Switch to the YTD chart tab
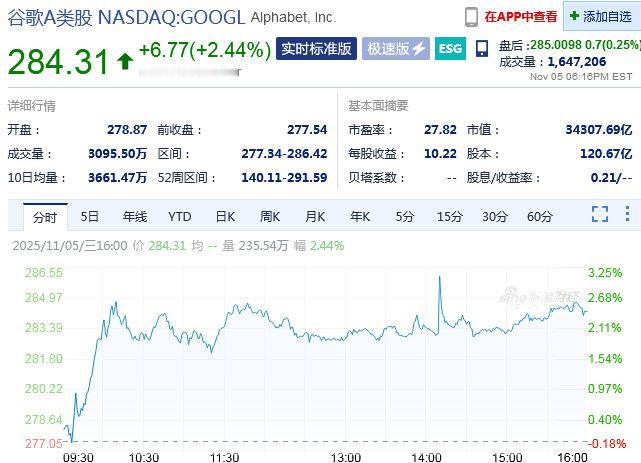Screen dimensions: 641x463 (179, 216)
